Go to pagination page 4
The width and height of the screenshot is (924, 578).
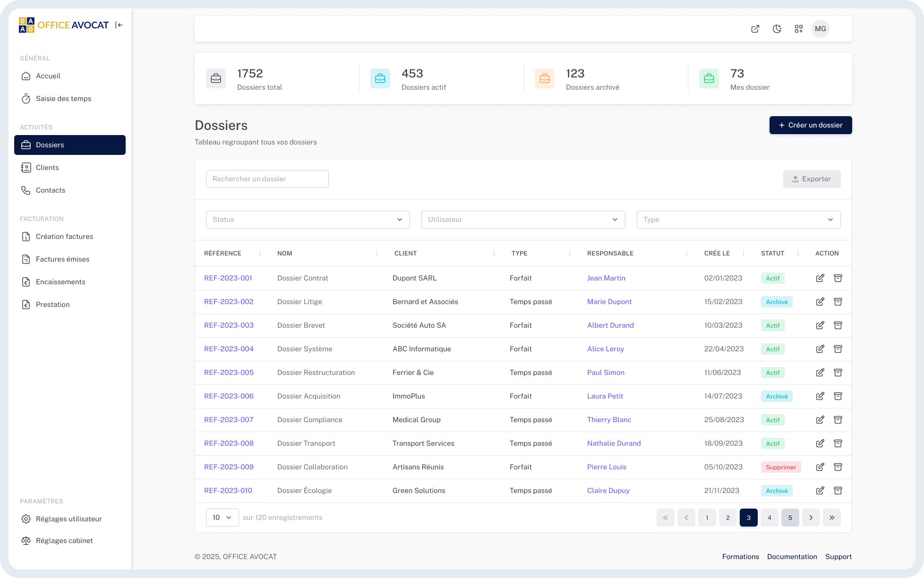click(x=770, y=518)
